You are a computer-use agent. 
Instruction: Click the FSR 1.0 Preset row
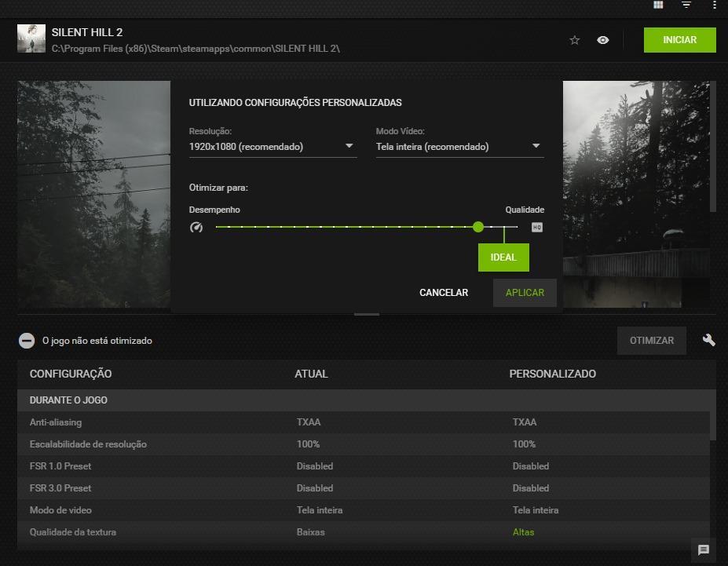364,466
